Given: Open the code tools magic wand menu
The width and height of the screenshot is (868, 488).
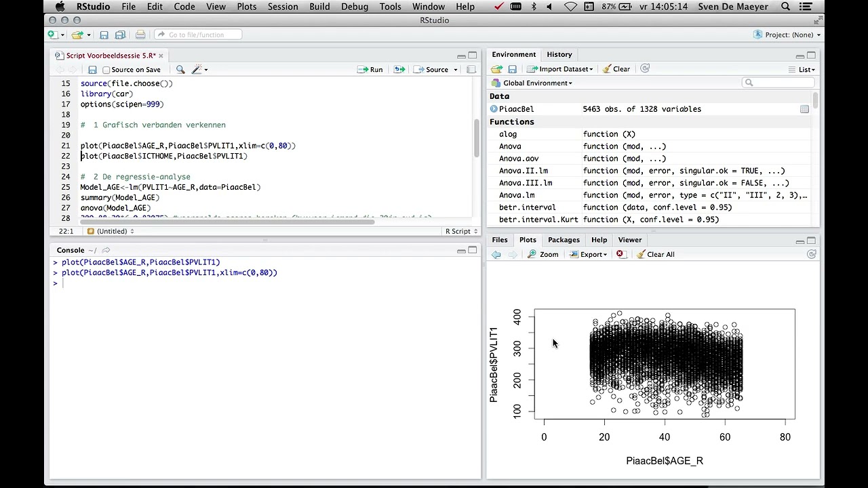Looking at the screenshot, I should pyautogui.click(x=199, y=69).
